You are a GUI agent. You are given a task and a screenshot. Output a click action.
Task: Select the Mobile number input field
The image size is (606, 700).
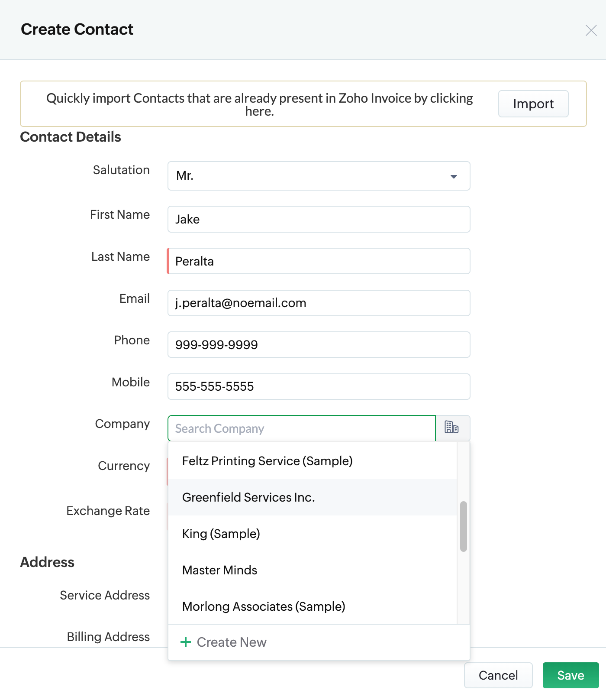pyautogui.click(x=319, y=386)
